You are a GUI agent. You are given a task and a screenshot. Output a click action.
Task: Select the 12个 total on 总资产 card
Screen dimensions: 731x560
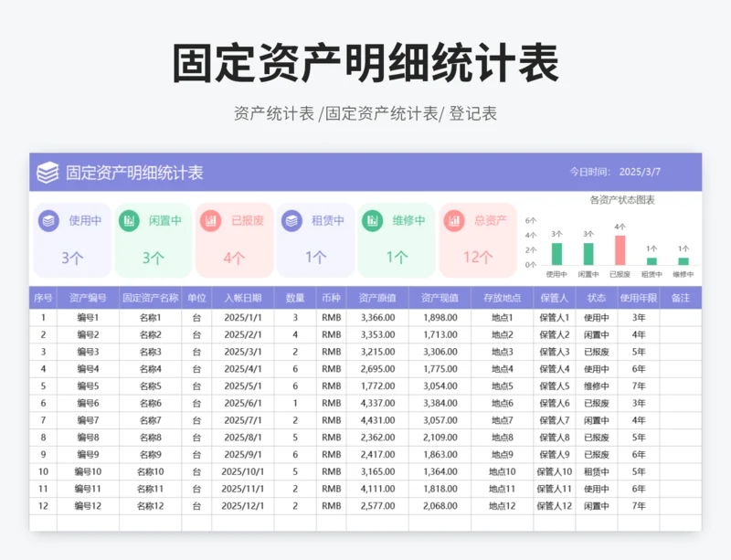[478, 257]
